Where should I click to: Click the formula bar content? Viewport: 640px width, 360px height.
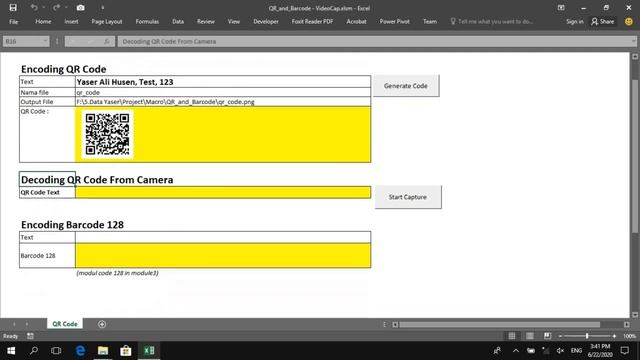(x=373, y=41)
